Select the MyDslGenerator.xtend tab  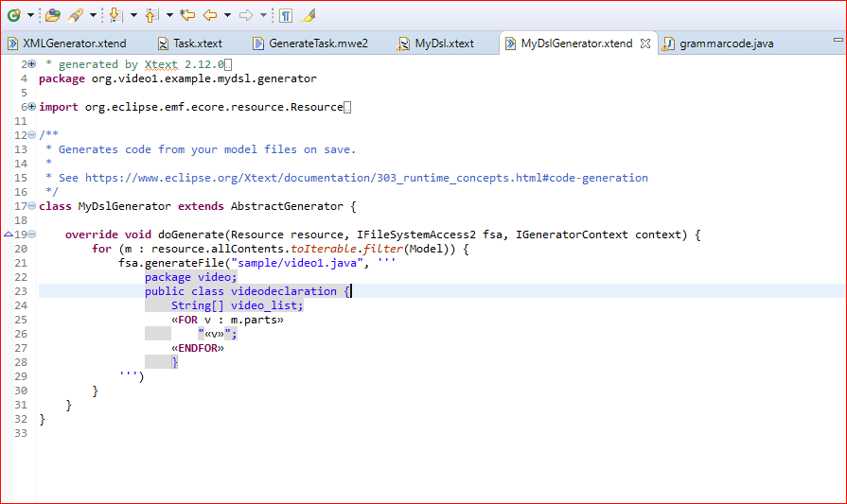click(x=576, y=43)
